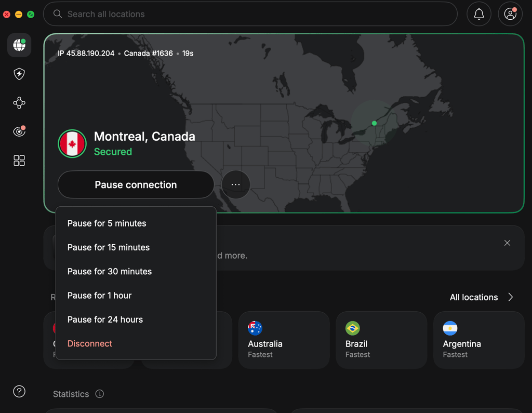This screenshot has height=413, width=532.
Task: Dismiss the banner with X button
Action: [x=507, y=243]
